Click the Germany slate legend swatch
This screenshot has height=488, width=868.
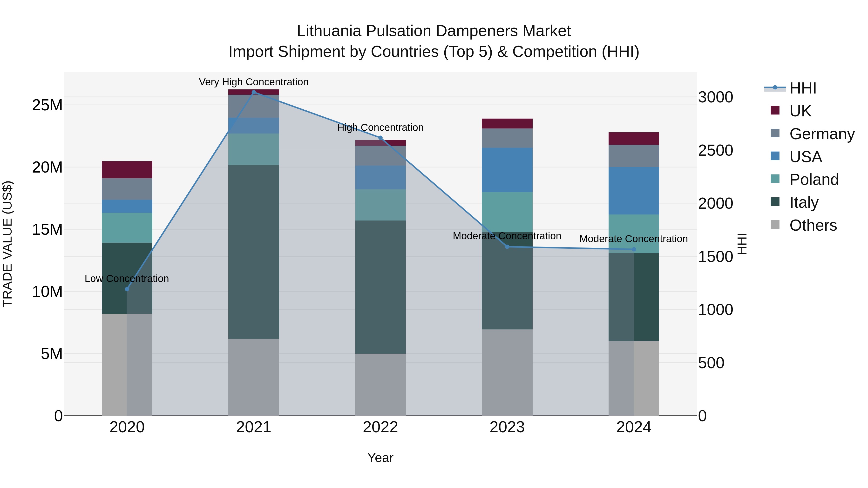pos(775,133)
